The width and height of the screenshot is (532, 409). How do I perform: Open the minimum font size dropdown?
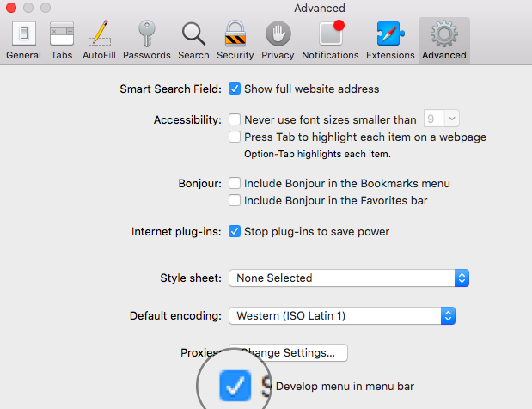pos(441,120)
